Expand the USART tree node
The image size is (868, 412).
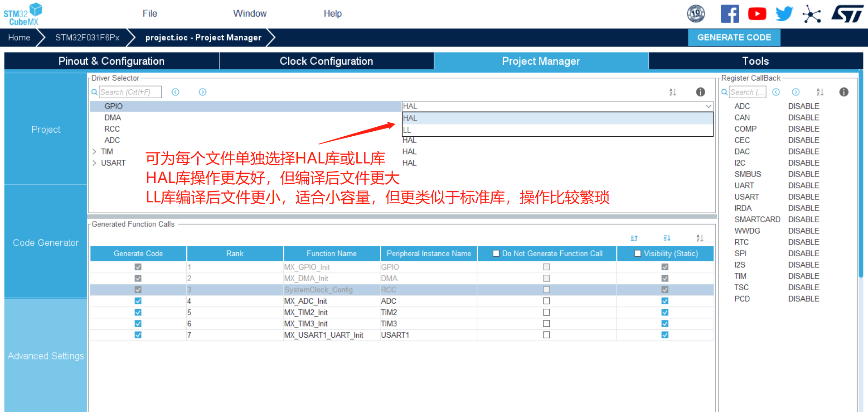tap(94, 163)
